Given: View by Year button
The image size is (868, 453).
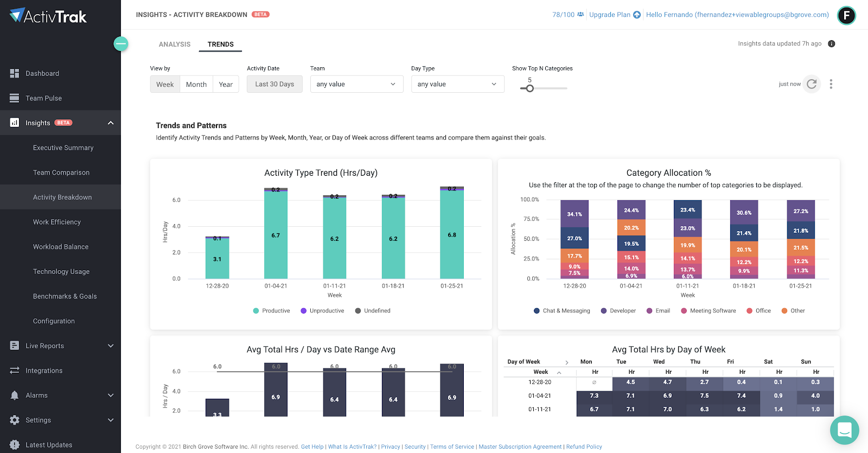Looking at the screenshot, I should click(x=226, y=84).
